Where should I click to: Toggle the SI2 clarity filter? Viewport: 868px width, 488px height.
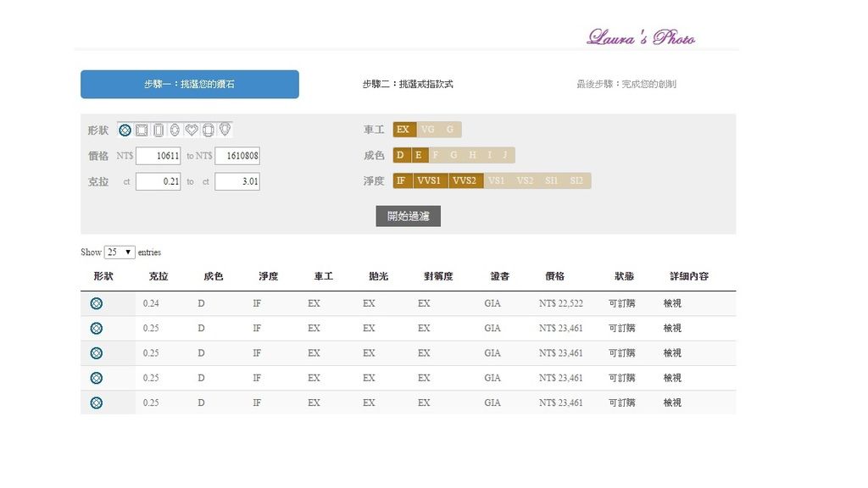pos(577,180)
